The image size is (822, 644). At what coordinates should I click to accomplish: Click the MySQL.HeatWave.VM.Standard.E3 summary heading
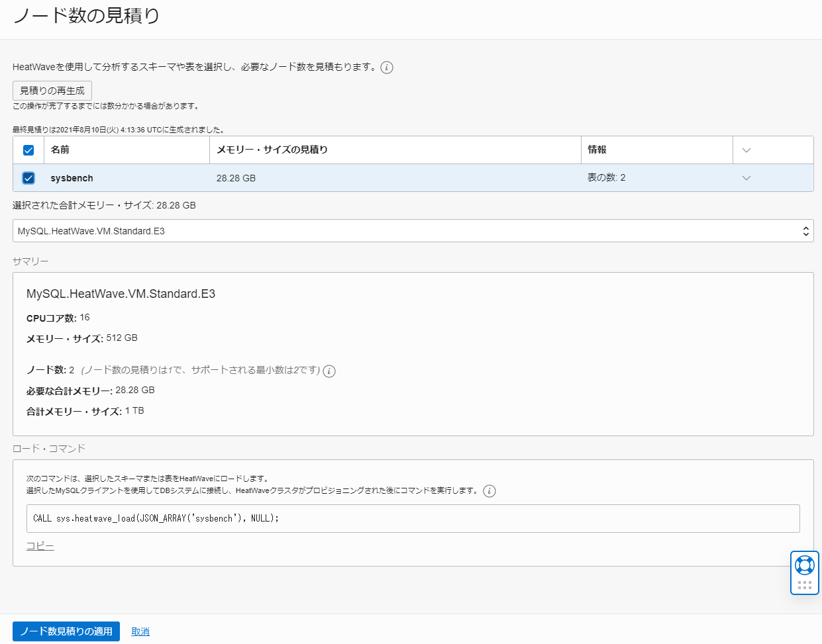121,294
